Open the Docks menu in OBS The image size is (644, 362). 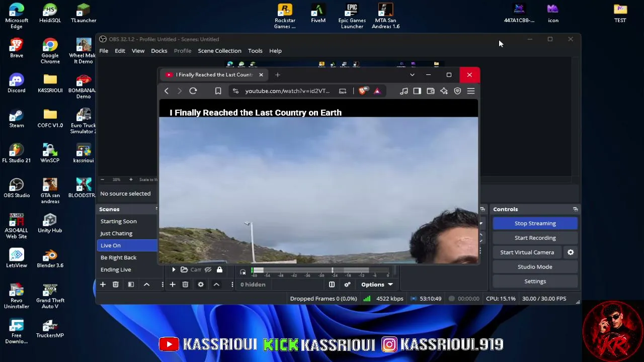pyautogui.click(x=159, y=51)
